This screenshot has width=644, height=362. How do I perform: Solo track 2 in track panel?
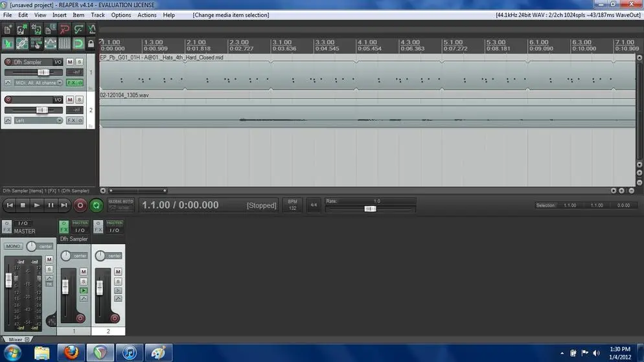coord(79,100)
